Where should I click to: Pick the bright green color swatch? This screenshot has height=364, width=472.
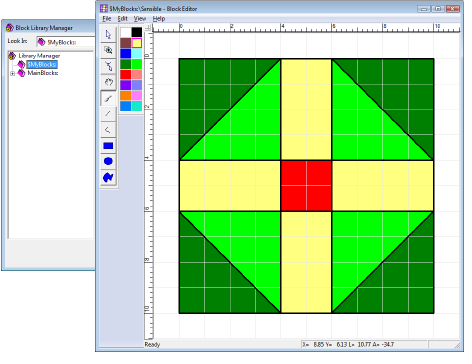coord(137,64)
